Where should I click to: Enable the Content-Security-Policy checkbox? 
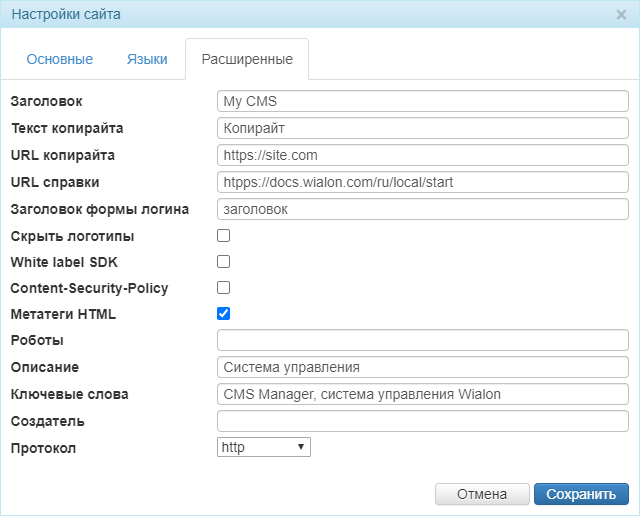224,288
